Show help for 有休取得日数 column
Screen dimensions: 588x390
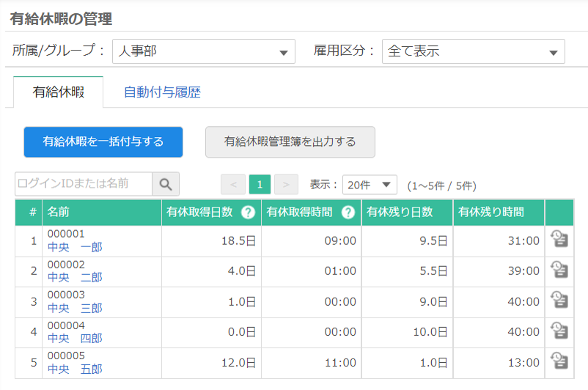click(x=248, y=213)
